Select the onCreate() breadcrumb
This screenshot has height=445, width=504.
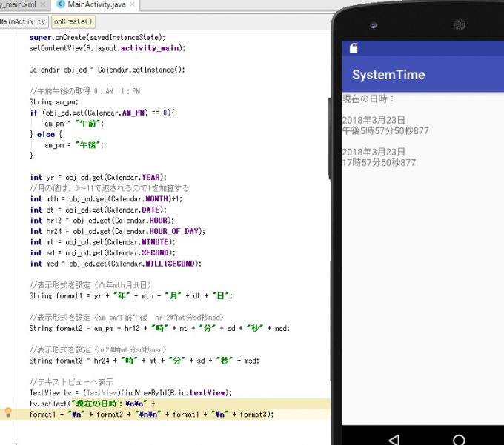click(x=73, y=21)
